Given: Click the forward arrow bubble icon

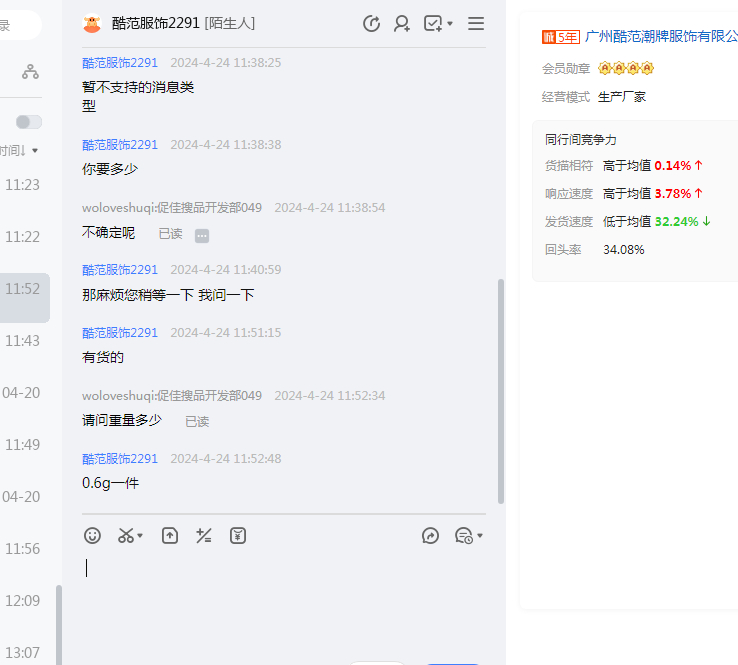Looking at the screenshot, I should pyautogui.click(x=431, y=536).
